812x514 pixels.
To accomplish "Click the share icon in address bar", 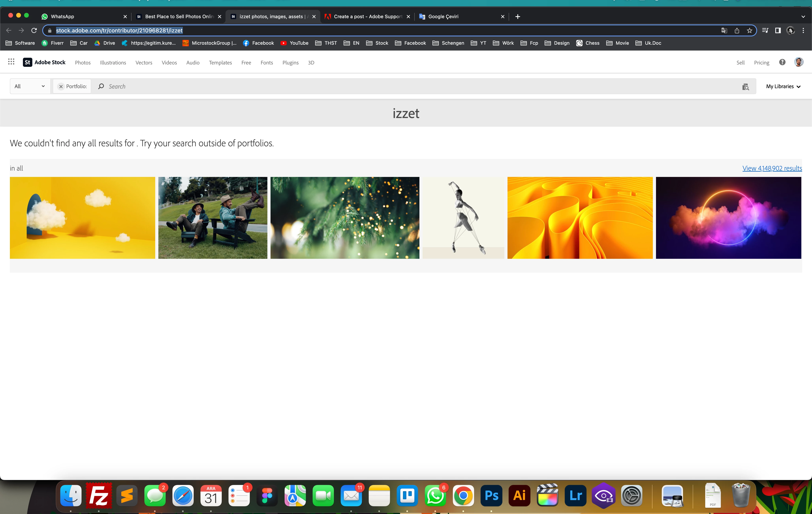I will pyautogui.click(x=737, y=31).
